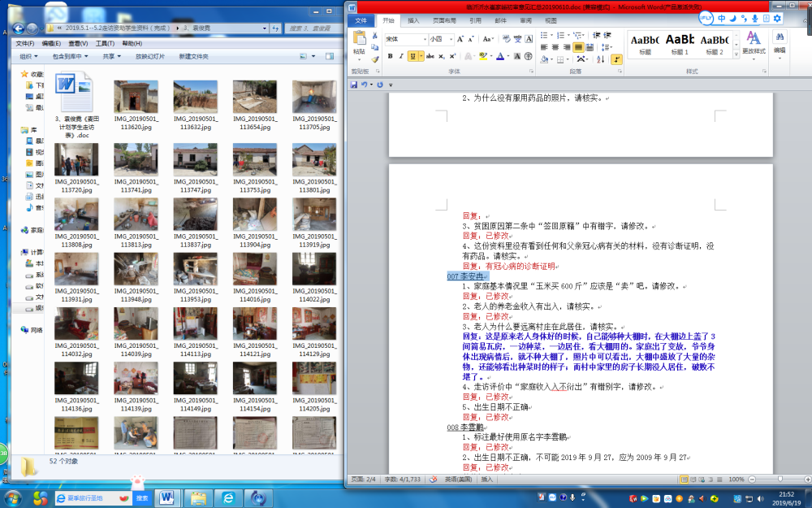This screenshot has height=508, width=812.
Task: Click the paragraph shading bucket icon
Action: [544, 59]
